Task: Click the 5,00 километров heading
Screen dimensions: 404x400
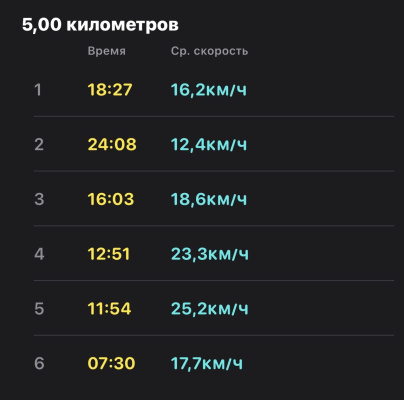Action: [100, 25]
